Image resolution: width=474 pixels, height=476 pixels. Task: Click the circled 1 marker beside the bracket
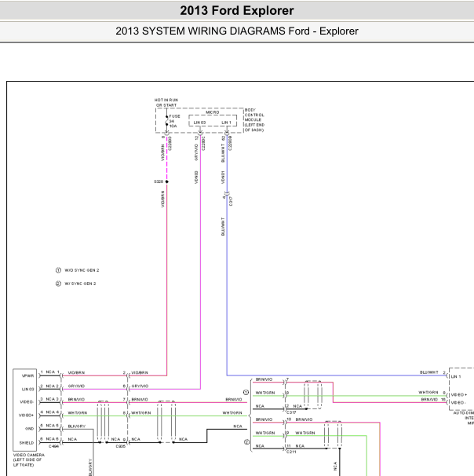(246, 393)
